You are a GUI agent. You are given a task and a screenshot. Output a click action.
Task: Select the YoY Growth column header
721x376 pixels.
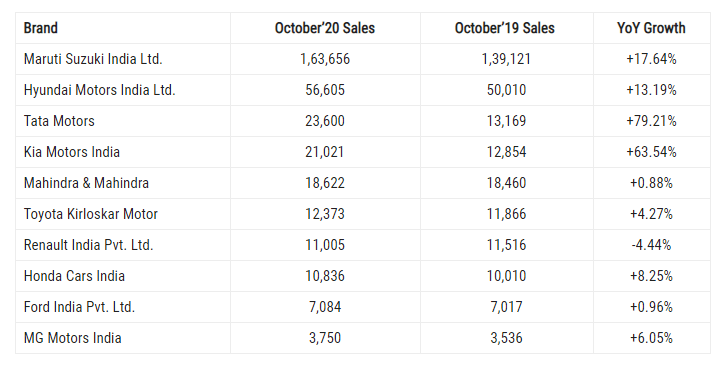point(651,28)
